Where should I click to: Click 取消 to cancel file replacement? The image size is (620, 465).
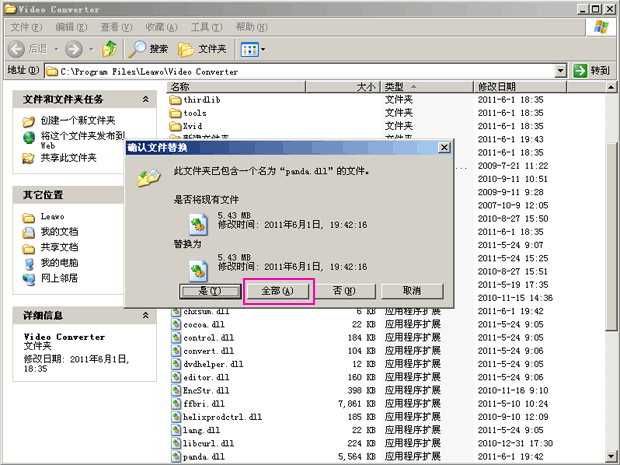[412, 291]
